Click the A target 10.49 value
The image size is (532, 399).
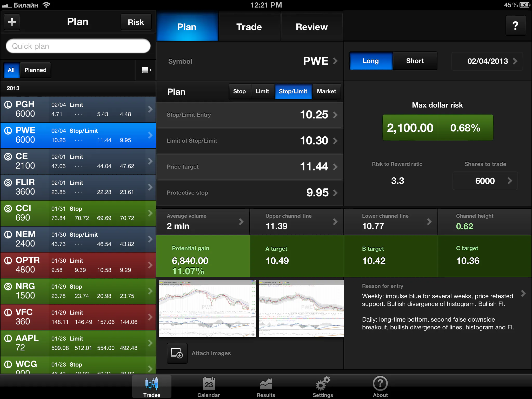[x=277, y=261]
